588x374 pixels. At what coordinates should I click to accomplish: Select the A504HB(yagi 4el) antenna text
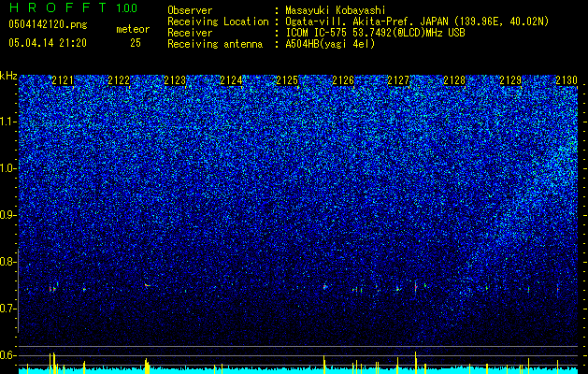coord(330,44)
